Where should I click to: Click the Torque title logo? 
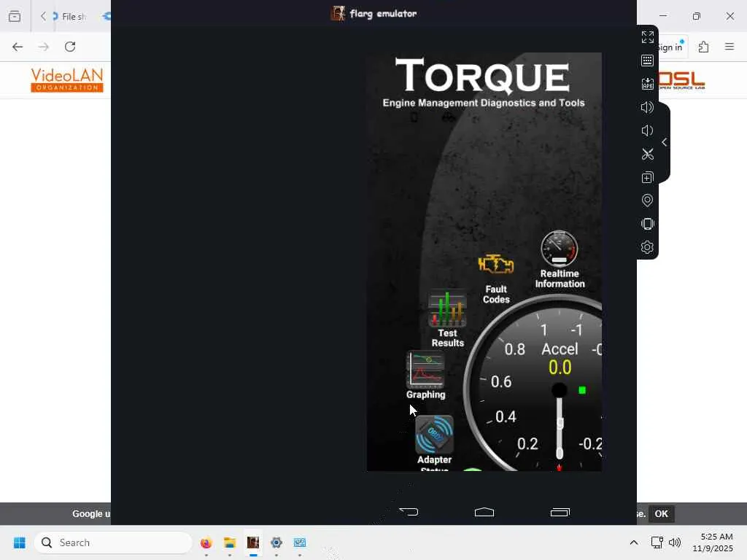483,75
